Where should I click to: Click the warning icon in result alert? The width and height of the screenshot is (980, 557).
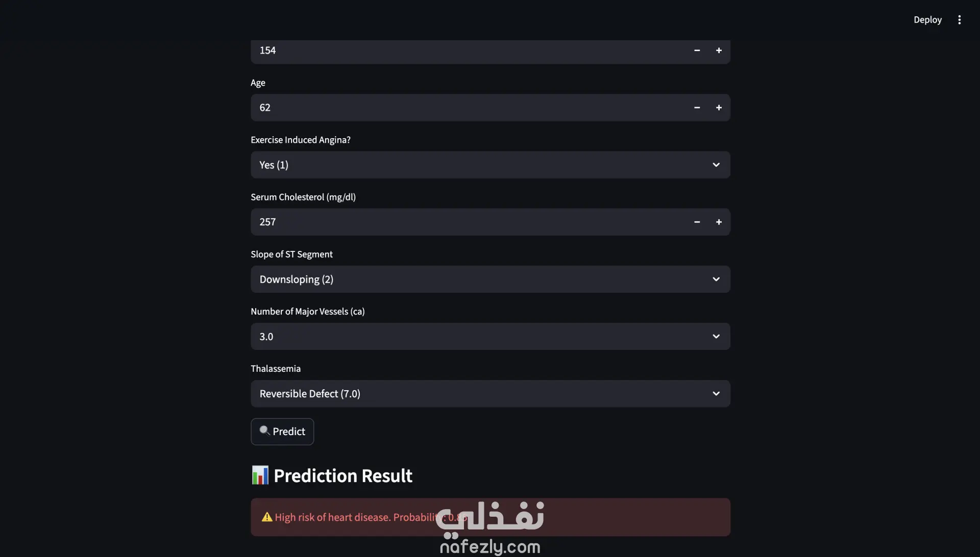tap(267, 517)
